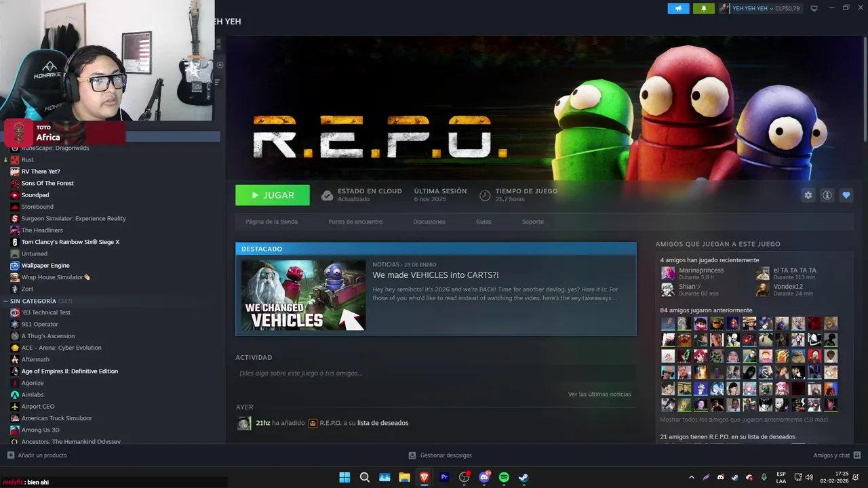The width and height of the screenshot is (868, 488).
Task: Select Unturned in the library list
Action: click(x=34, y=253)
